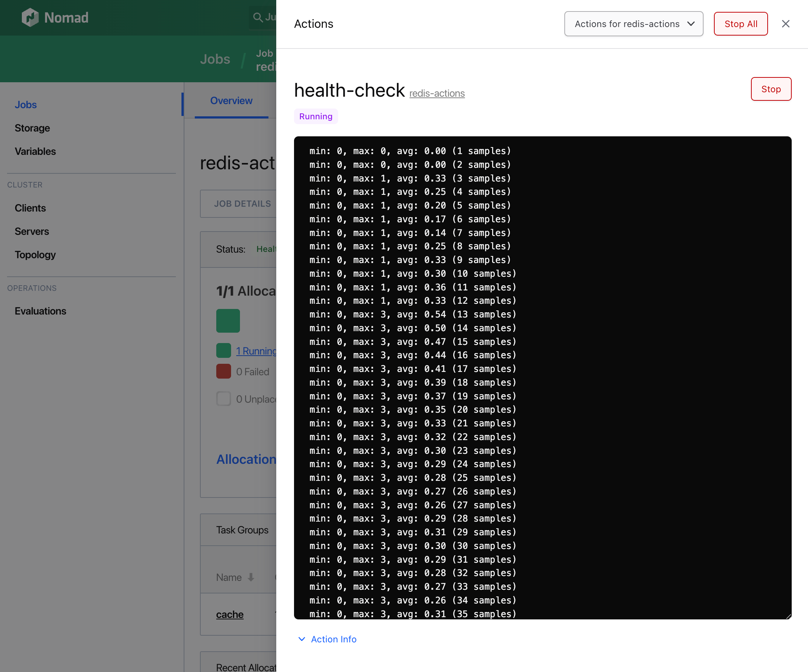Click the empty Unplaced legend box

click(224, 399)
